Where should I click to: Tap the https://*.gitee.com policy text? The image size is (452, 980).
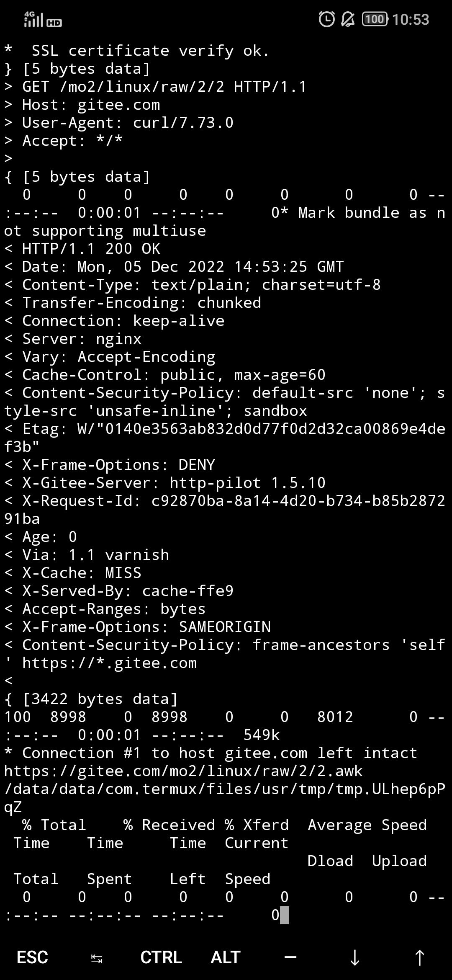click(110, 663)
